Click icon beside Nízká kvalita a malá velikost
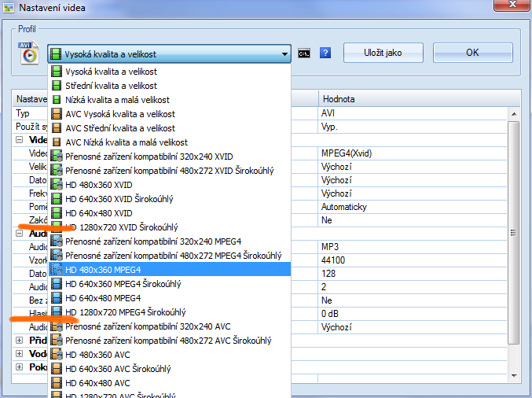 point(57,100)
